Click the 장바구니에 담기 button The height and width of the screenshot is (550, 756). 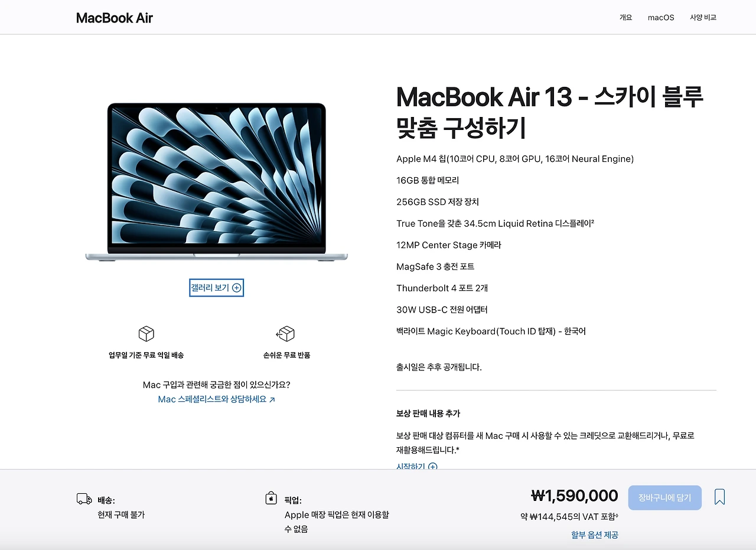point(664,497)
